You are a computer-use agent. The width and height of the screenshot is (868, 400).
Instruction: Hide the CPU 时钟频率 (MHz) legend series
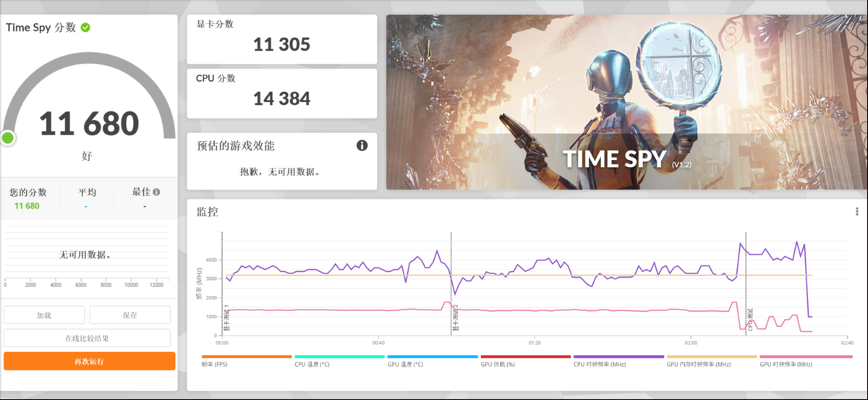(x=600, y=365)
